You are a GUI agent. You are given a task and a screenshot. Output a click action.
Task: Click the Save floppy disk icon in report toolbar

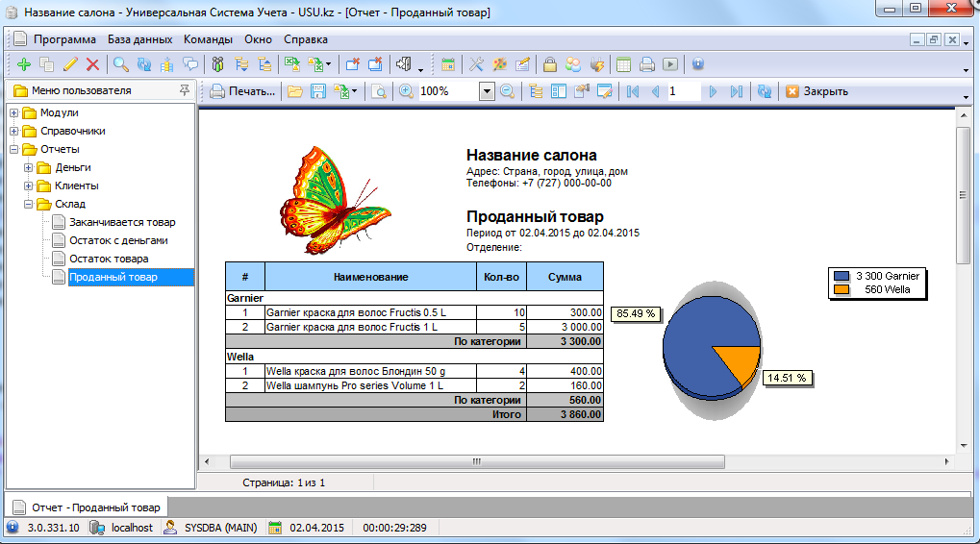(318, 92)
